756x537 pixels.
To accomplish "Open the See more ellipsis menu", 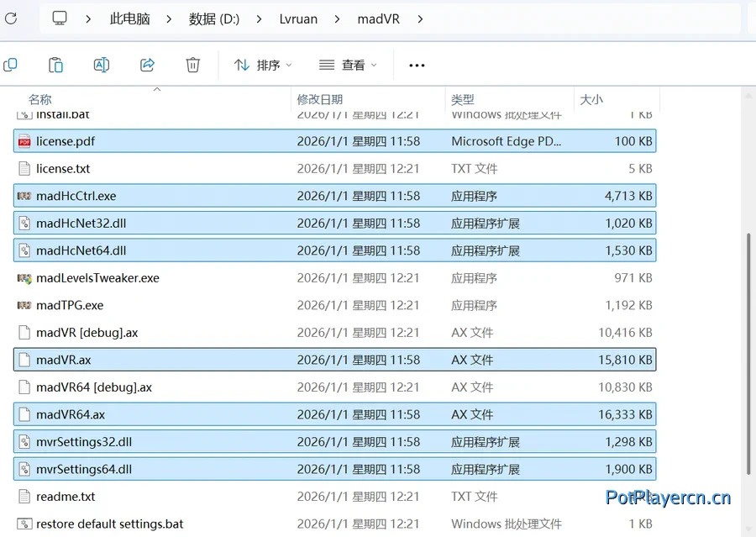I will [416, 65].
